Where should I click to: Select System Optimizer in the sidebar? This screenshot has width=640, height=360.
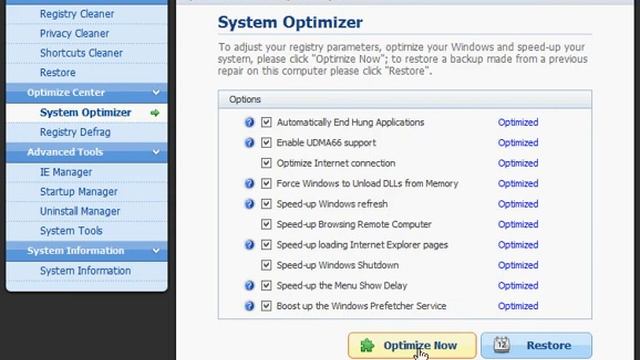click(x=85, y=113)
